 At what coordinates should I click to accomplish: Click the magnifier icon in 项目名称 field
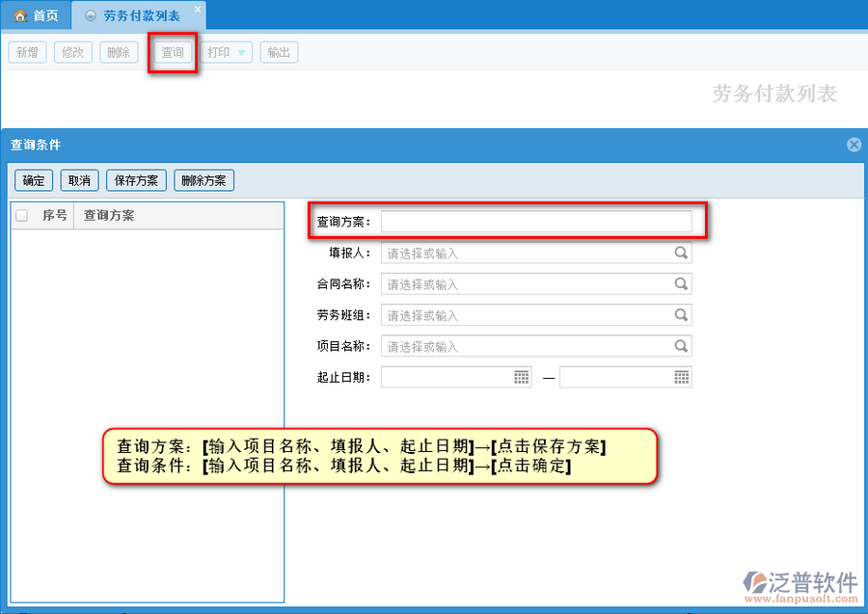681,346
